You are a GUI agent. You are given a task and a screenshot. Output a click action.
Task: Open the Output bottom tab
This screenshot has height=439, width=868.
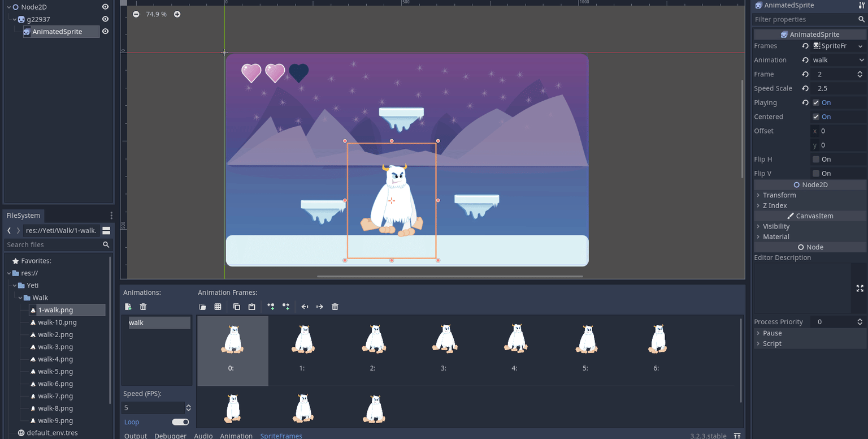[x=136, y=436]
